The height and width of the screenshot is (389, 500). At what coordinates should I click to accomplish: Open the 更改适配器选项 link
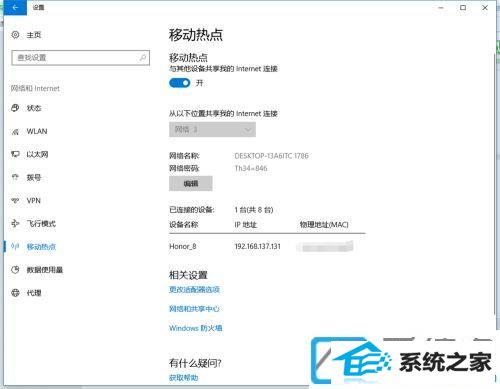point(194,289)
